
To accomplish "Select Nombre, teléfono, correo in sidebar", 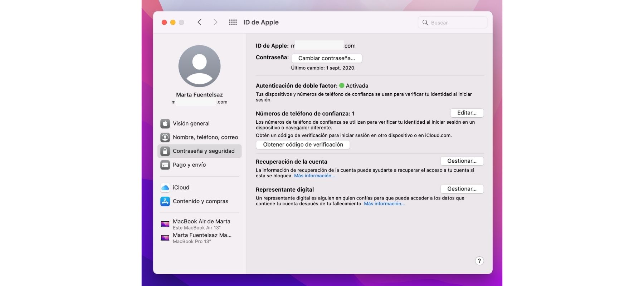I will coord(199,137).
